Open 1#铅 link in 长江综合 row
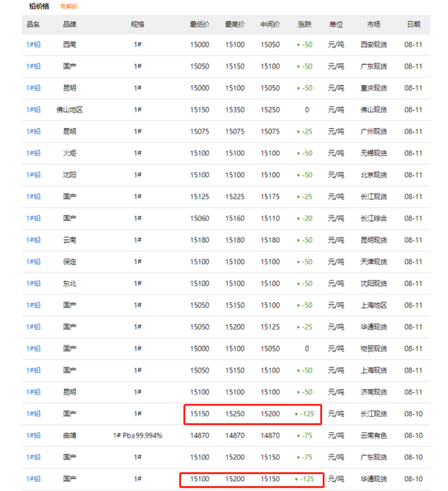 [x=33, y=218]
